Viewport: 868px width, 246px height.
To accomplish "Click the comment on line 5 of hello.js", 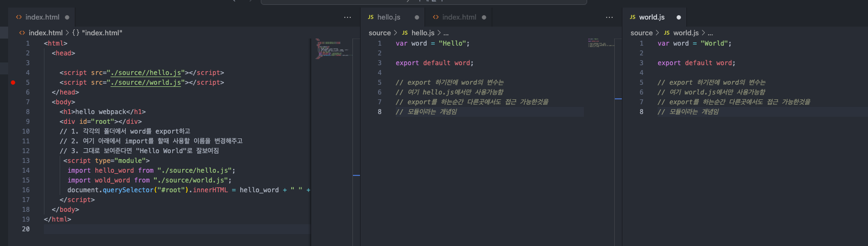I will [x=450, y=83].
